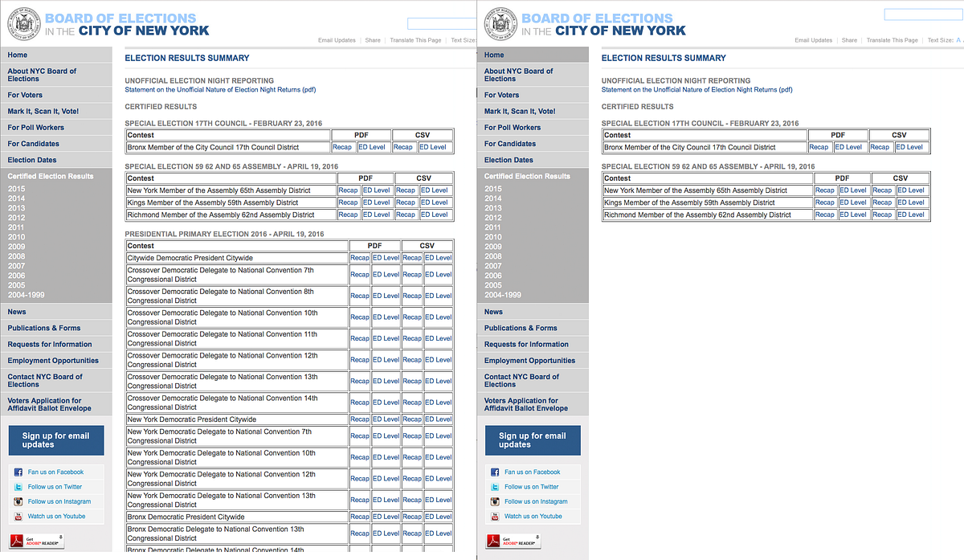The image size is (964, 560).
Task: Click Recap PDF for the 17th Council contest
Action: pyautogui.click(x=342, y=147)
